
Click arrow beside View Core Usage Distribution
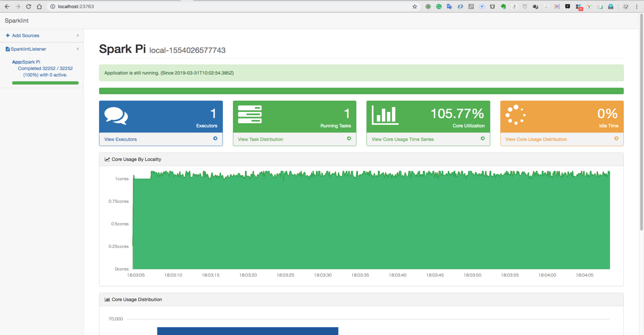[x=616, y=139]
